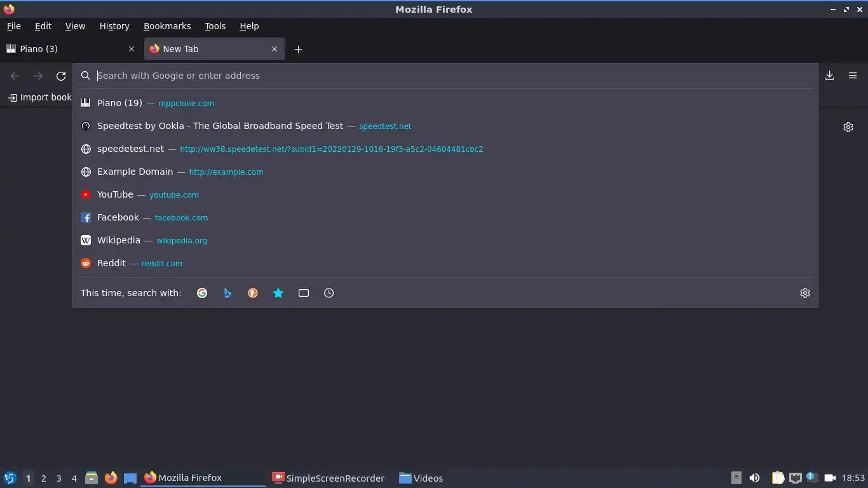Image resolution: width=868 pixels, height=488 pixels.
Task: Open a new tab with plus button
Action: click(298, 49)
